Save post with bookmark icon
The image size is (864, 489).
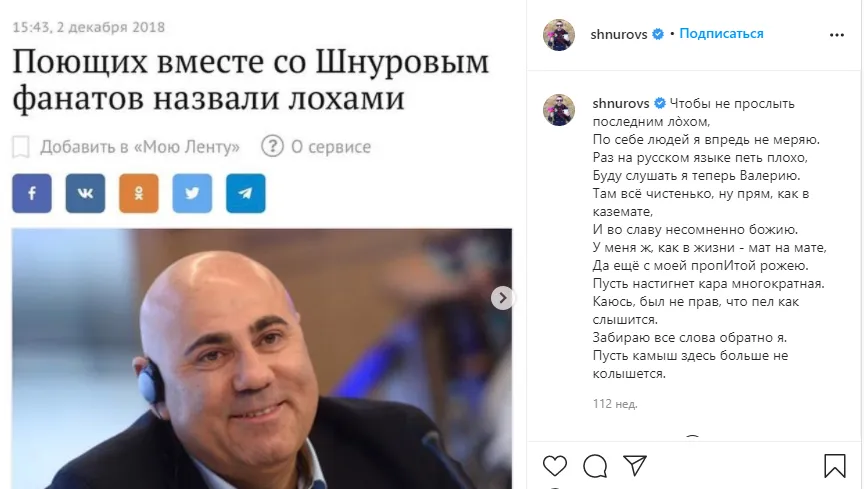pyautogui.click(x=835, y=466)
